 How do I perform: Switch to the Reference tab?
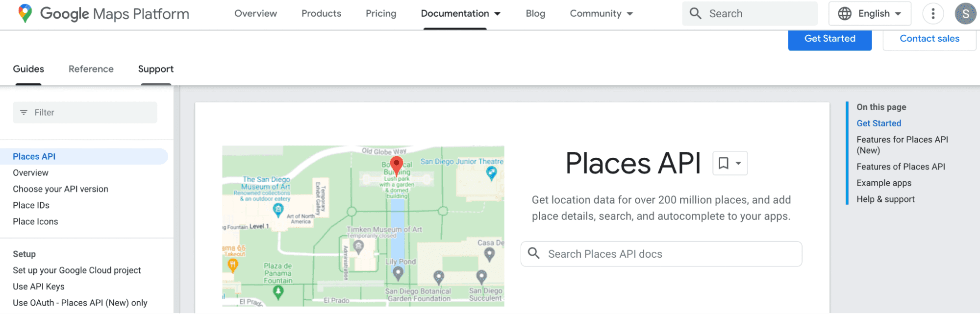point(91,69)
